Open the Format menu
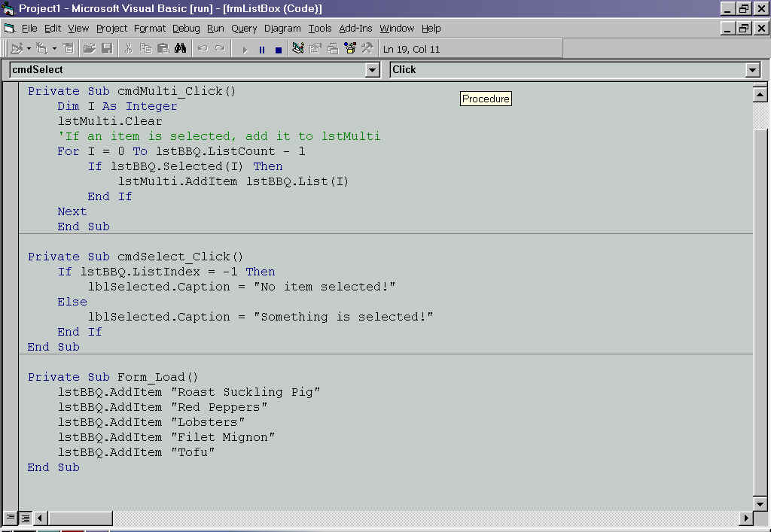771x532 pixels. pos(150,29)
